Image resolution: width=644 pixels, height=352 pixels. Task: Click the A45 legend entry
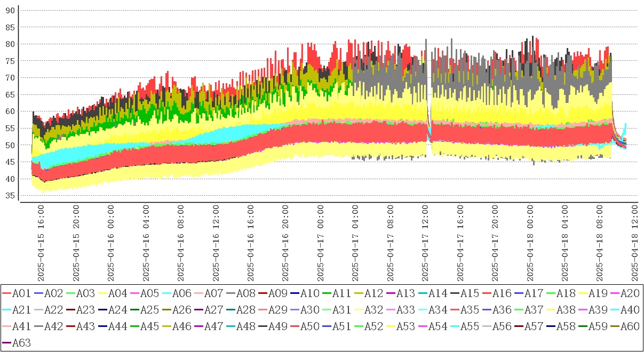(x=148, y=327)
